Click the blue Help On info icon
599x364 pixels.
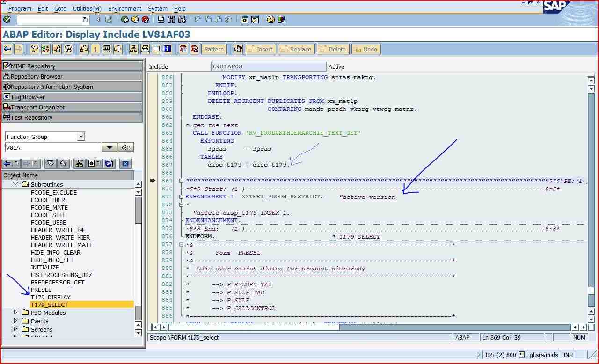pos(168,49)
